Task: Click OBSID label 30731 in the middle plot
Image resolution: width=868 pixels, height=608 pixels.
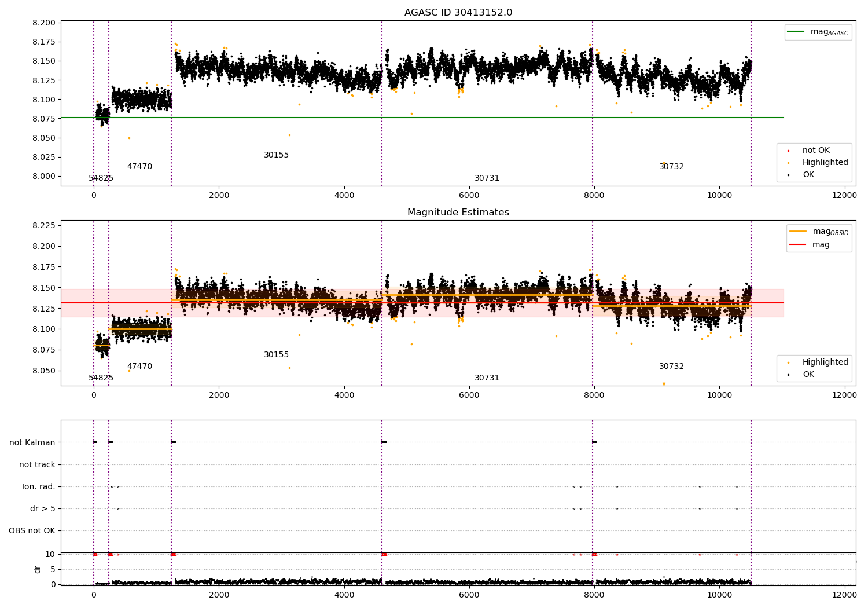Action: [x=487, y=378]
